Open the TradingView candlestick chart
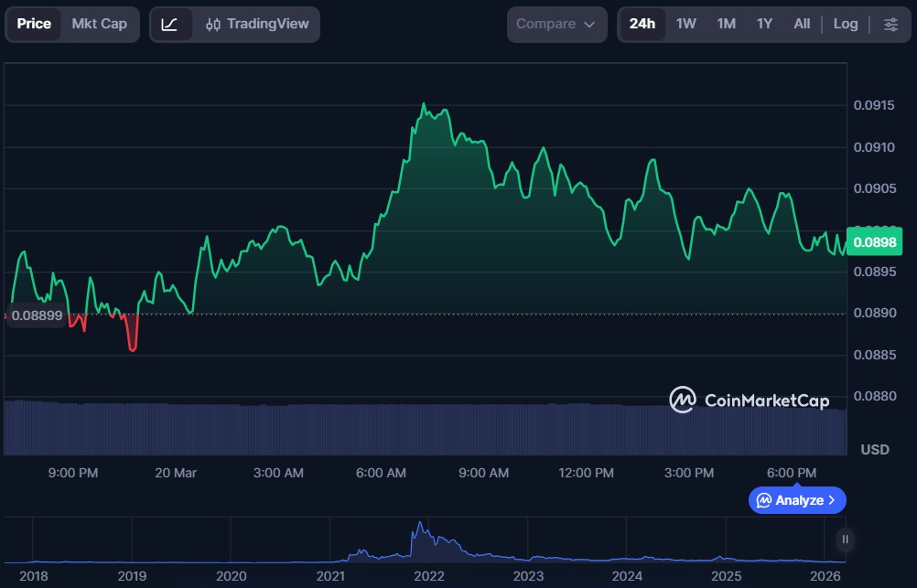 pyautogui.click(x=257, y=24)
